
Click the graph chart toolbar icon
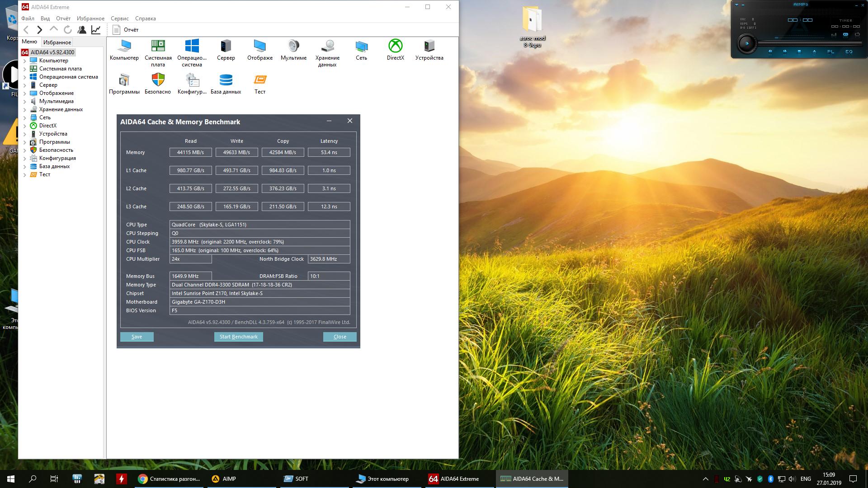point(96,30)
